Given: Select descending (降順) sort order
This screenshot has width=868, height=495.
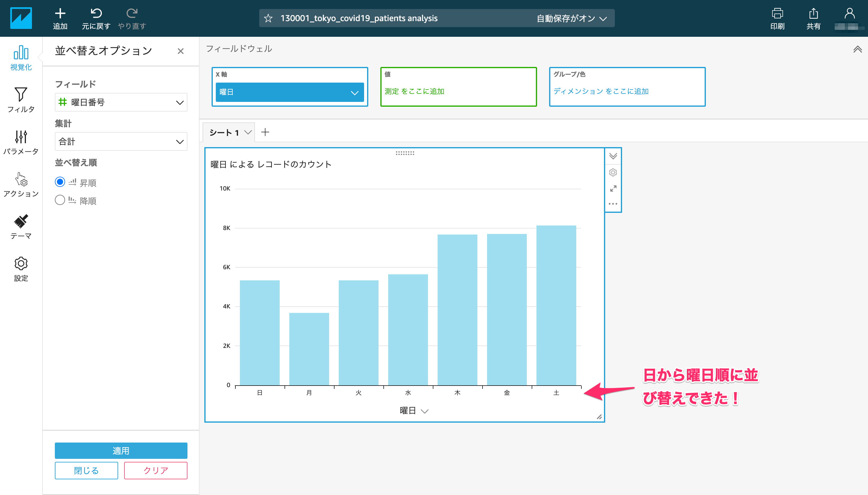Looking at the screenshot, I should (60, 200).
